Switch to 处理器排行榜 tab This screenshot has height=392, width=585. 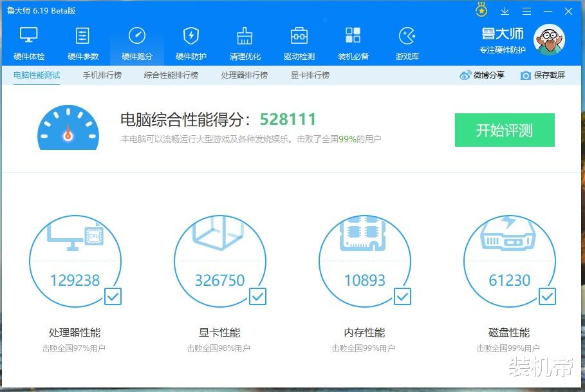coord(245,75)
